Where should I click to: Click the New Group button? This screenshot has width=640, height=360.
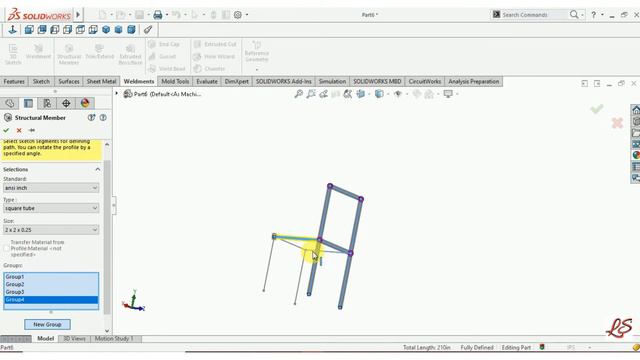point(47,324)
